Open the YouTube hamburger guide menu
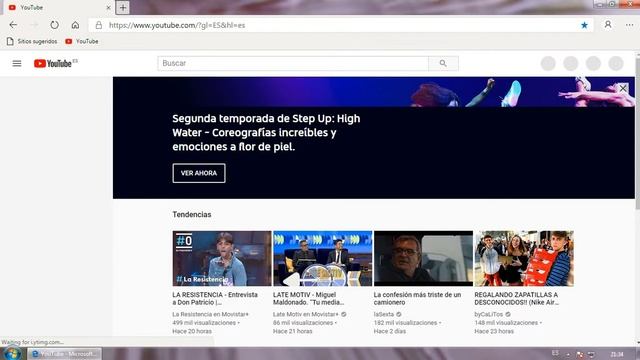Screen dimensions: 640x360 17,63
